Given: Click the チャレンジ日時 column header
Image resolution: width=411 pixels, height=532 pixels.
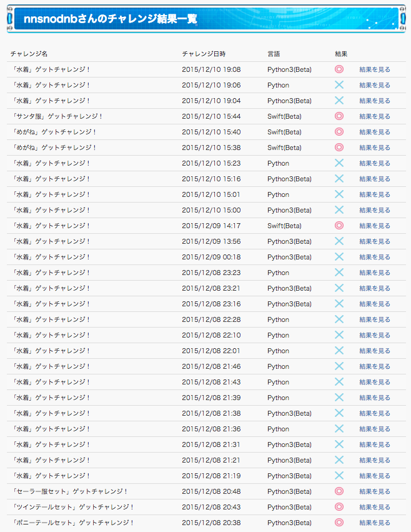Looking at the screenshot, I should pyautogui.click(x=204, y=54).
